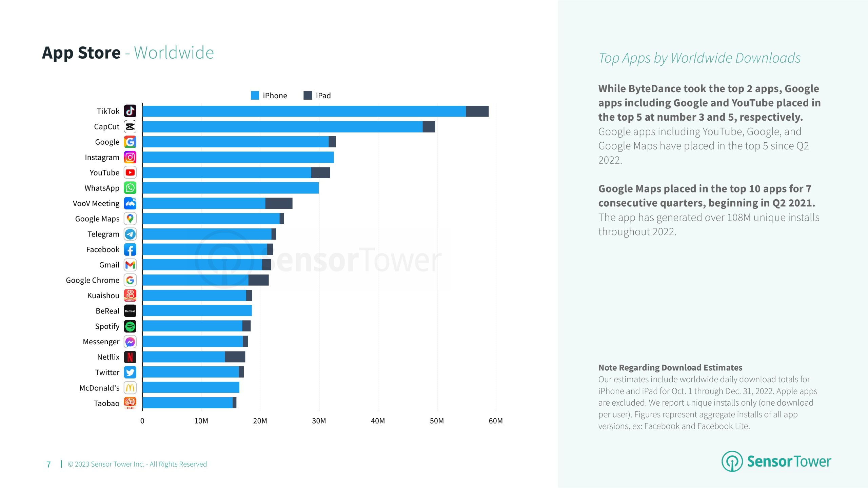Click the iPhone legend color swatch
The image size is (868, 488).
[255, 95]
